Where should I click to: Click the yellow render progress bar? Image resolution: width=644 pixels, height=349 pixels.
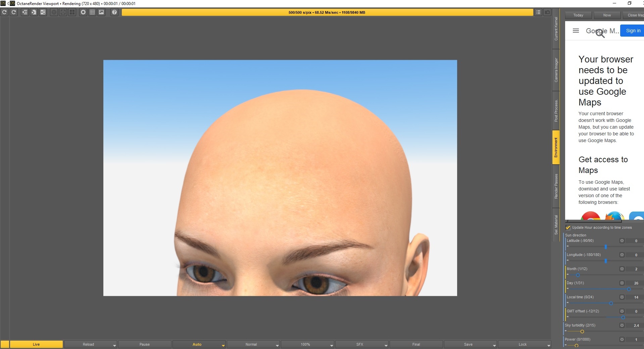tap(327, 12)
